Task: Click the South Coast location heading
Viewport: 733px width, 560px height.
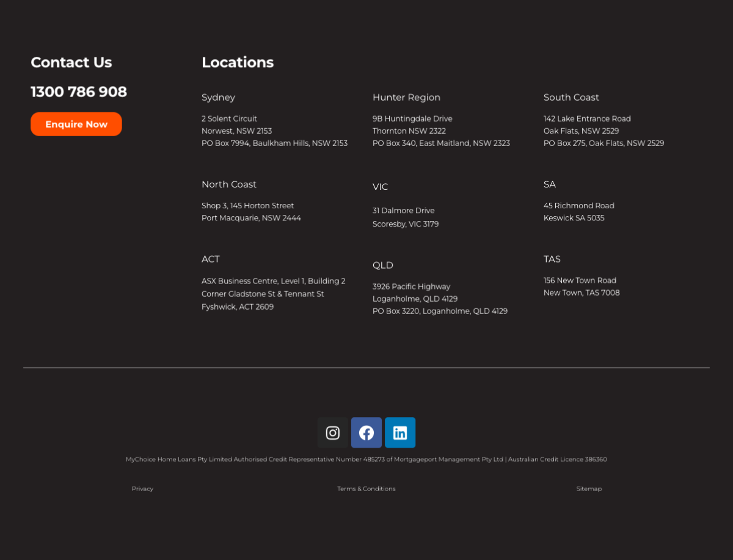Action: 571,98
